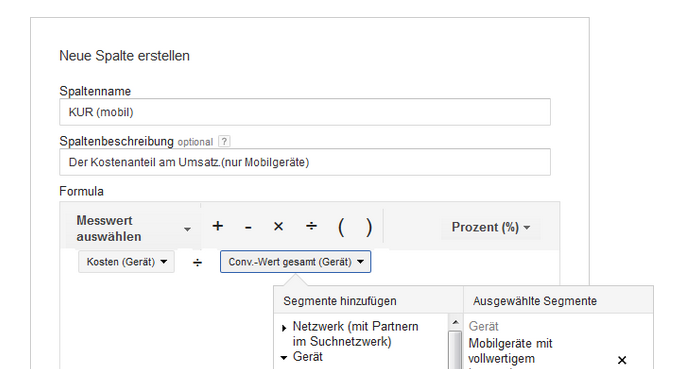Insert the minus operator into the formula

248,227
